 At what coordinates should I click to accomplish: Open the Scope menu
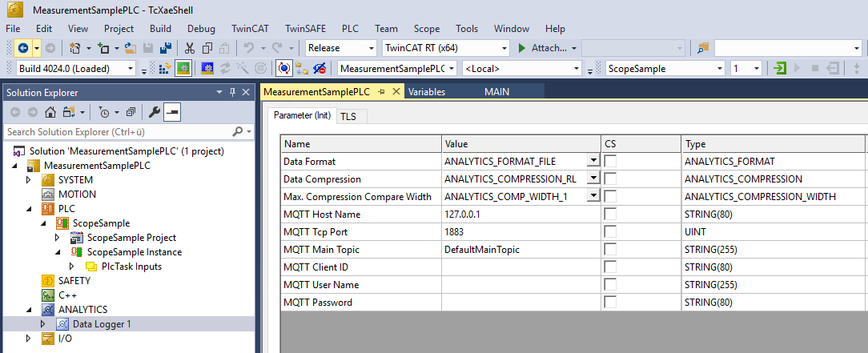pyautogui.click(x=427, y=29)
